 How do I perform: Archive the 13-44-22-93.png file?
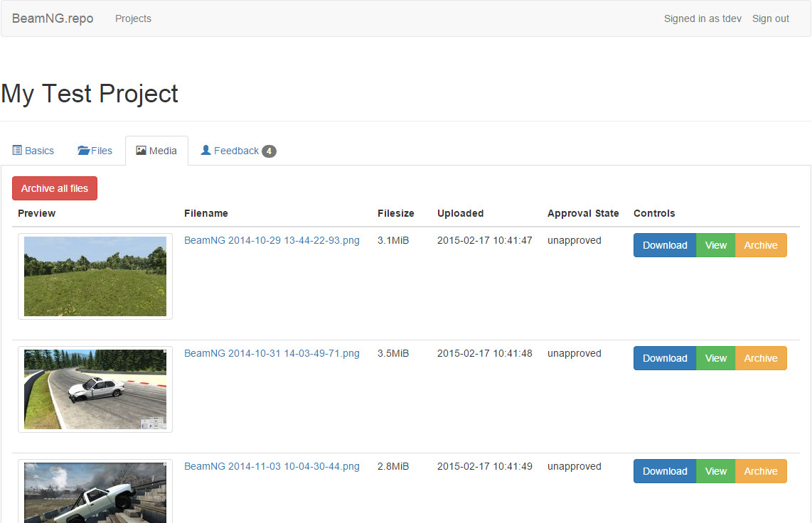click(x=761, y=245)
